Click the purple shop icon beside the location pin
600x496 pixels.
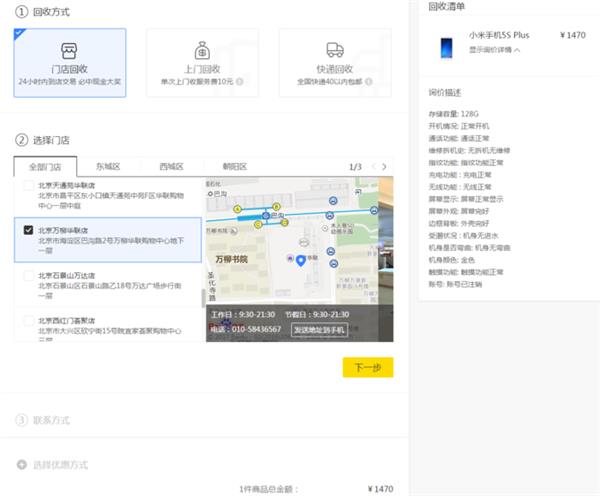pos(290,258)
